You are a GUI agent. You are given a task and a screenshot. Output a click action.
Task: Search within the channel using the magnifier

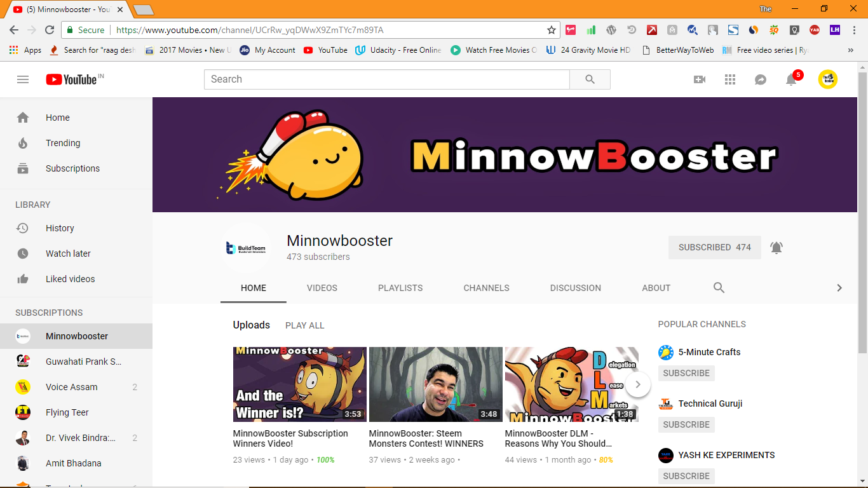click(719, 288)
